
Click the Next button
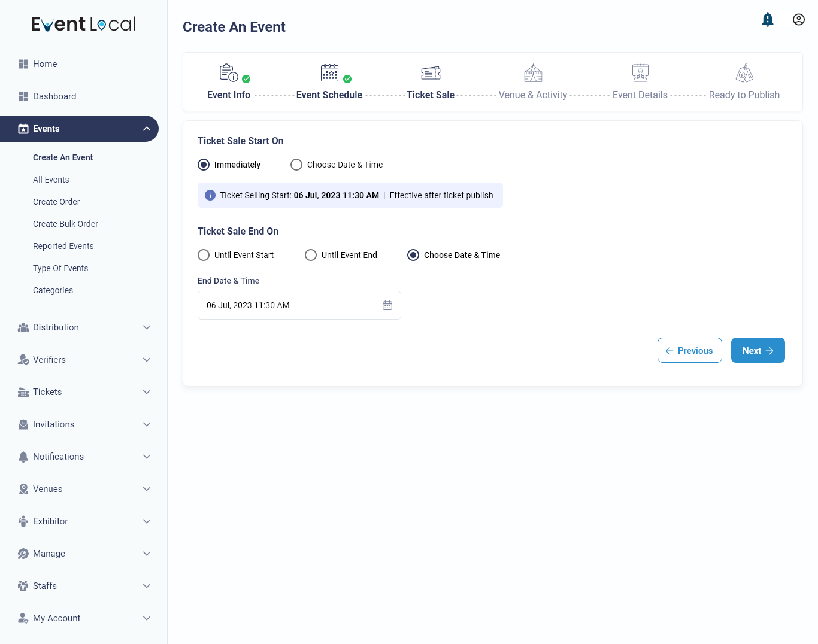(758, 350)
